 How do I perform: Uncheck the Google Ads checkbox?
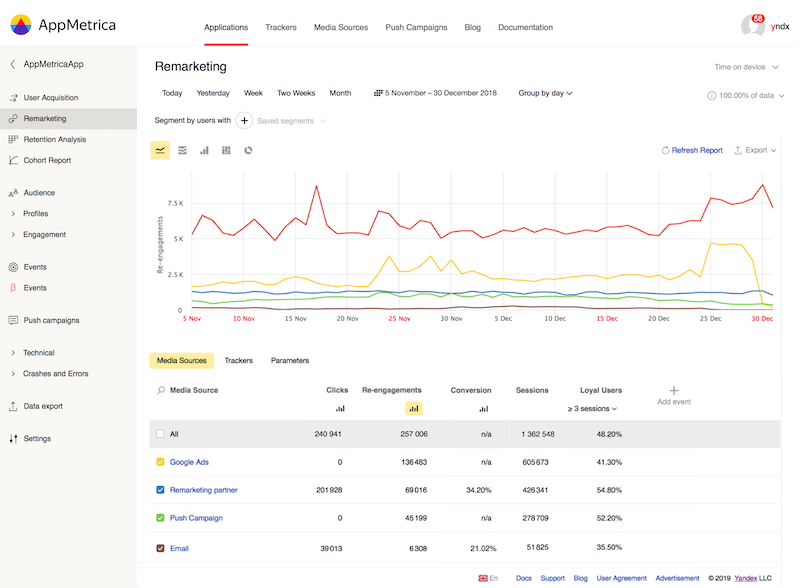[x=160, y=462]
